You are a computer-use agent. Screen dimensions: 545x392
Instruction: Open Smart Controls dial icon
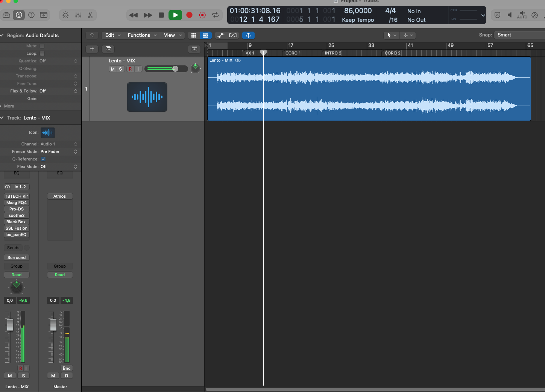pos(65,15)
